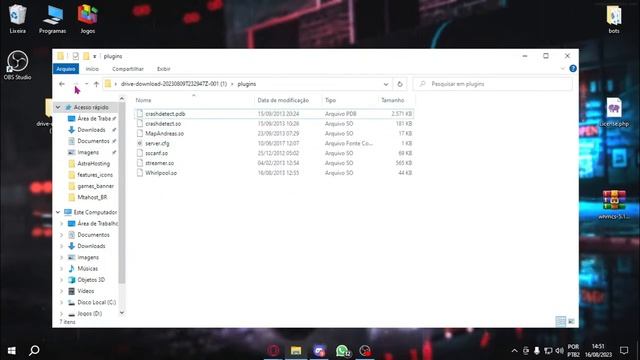Open the taskbar app right of WhatsApp
This screenshot has width=640, height=360.
point(365,351)
